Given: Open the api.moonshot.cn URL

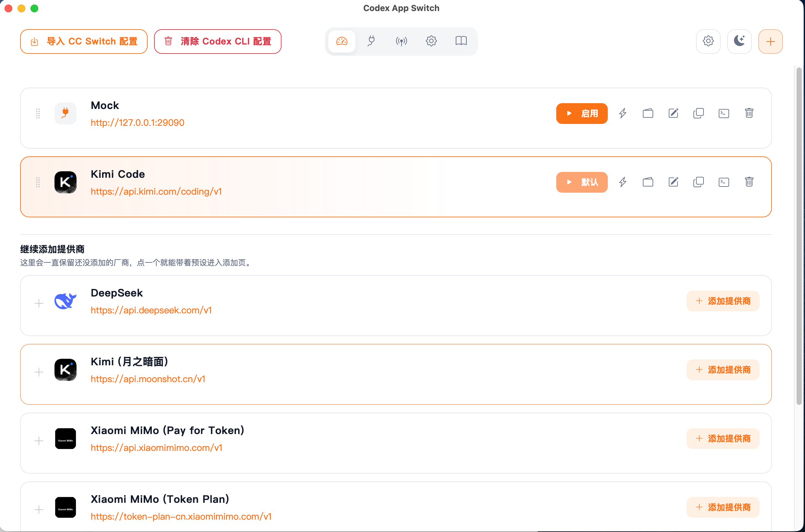Looking at the screenshot, I should point(148,379).
